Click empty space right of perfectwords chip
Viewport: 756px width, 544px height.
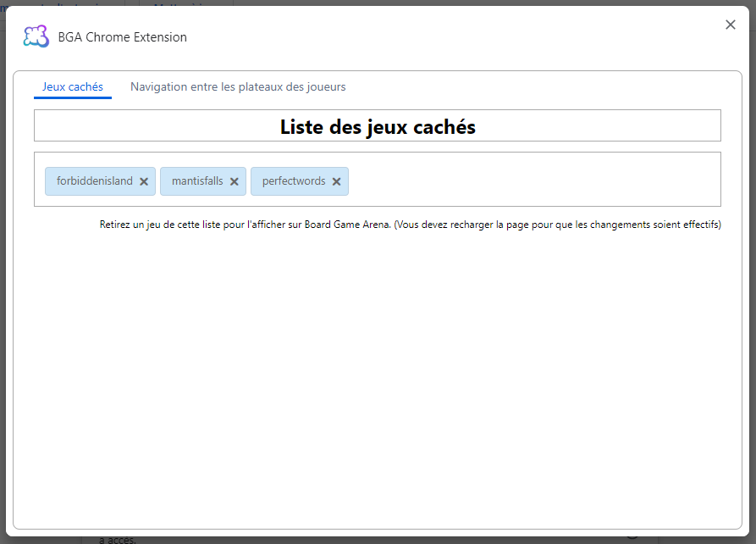(x=533, y=180)
